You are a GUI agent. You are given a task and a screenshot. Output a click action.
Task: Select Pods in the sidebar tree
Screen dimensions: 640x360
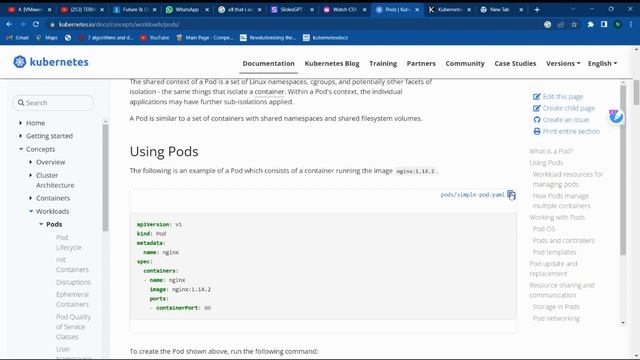[x=54, y=224]
